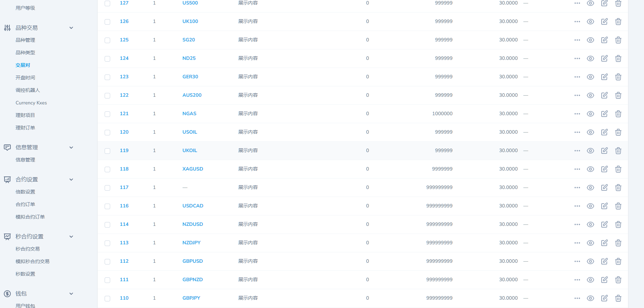Edit the GBPUSD row entry
Viewport: 644px width, 308px height.
[604, 261]
